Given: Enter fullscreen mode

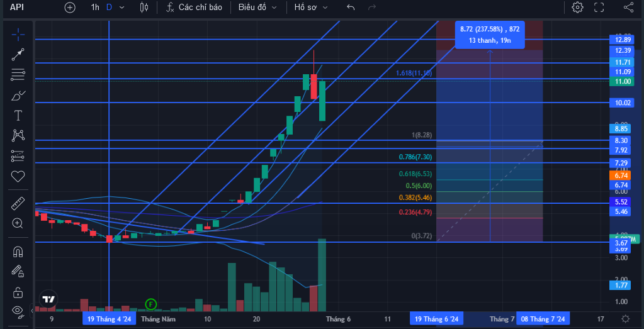Looking at the screenshot, I should 599,8.
